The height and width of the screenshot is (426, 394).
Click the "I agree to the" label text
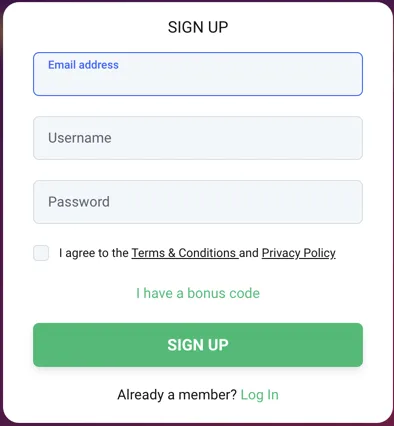pos(94,253)
